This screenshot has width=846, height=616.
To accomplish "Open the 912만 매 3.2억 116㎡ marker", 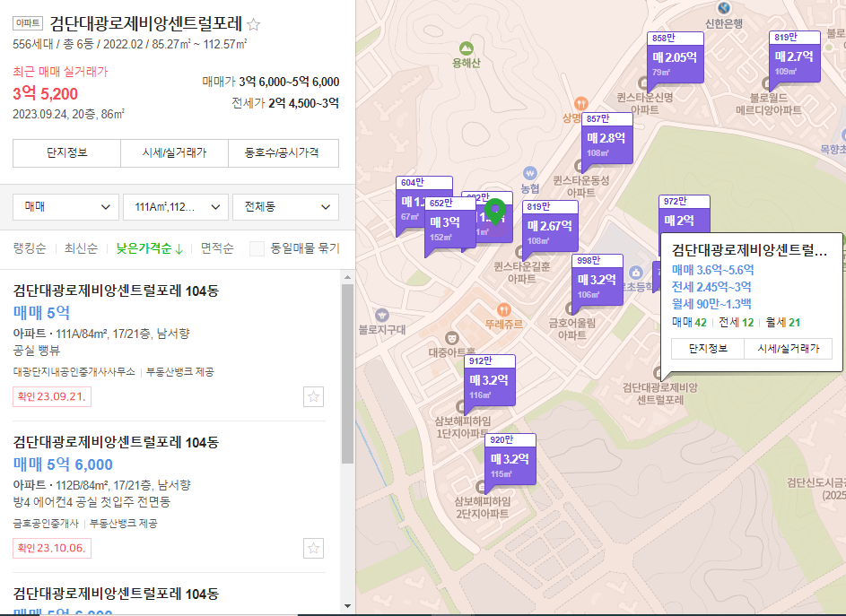I will [x=489, y=380].
